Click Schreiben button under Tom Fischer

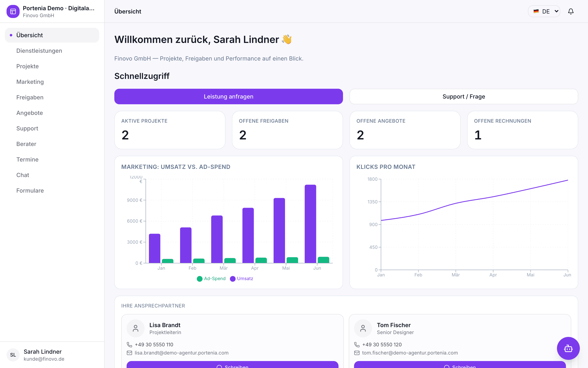pos(460,365)
